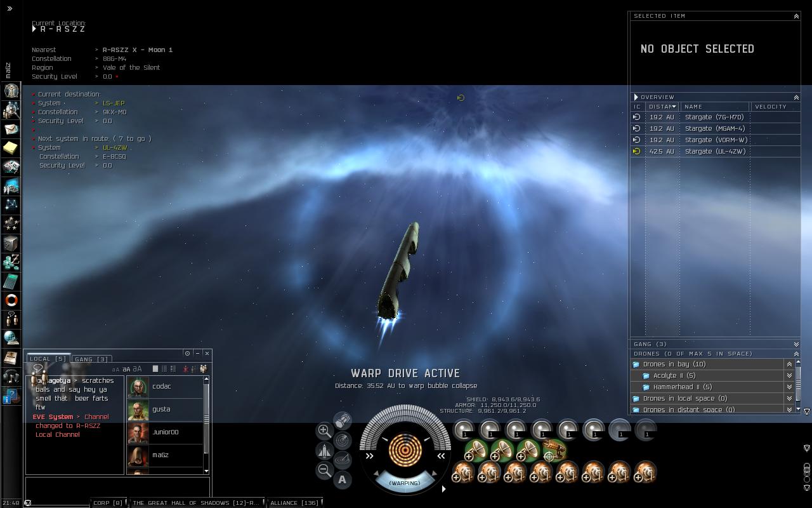812x508 pixels.
Task: Set speed via the warping speed bar
Action: (x=405, y=483)
